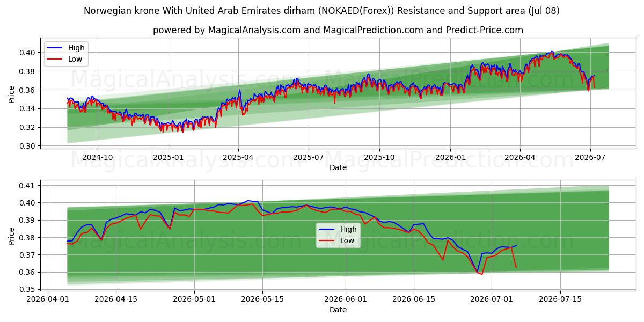Click the 0.38 value on upper price axis
The image size is (644, 322).
pyautogui.click(x=28, y=71)
